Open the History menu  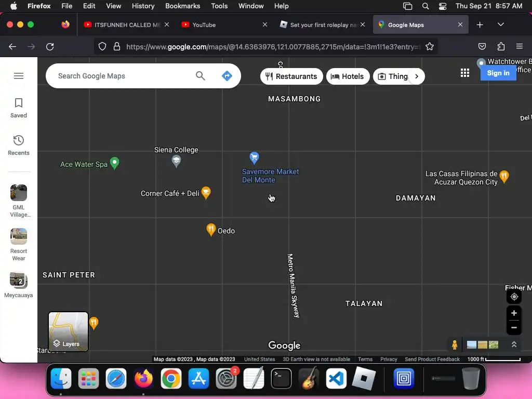tap(143, 6)
